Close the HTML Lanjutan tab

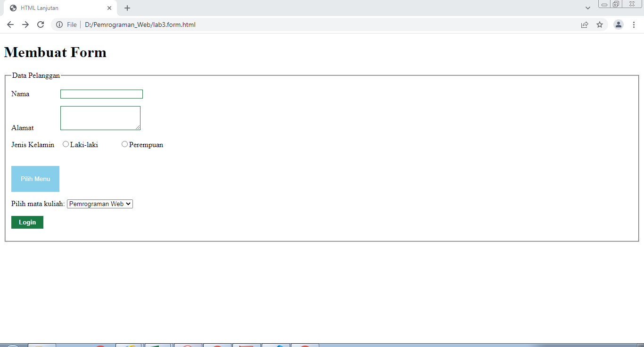click(x=109, y=8)
